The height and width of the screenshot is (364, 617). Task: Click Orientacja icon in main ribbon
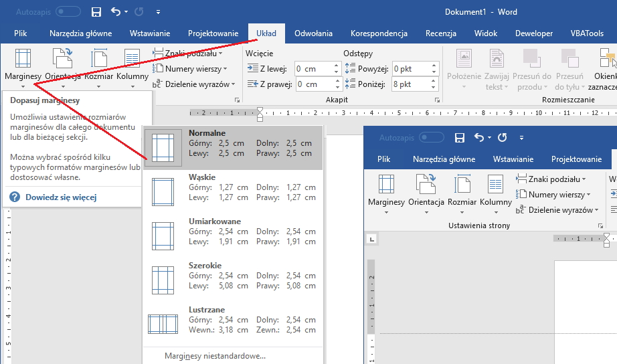click(62, 59)
